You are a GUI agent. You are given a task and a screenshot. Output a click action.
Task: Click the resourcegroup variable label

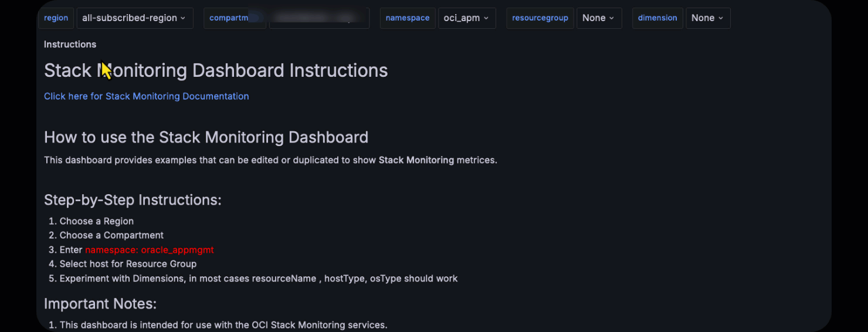pyautogui.click(x=540, y=18)
